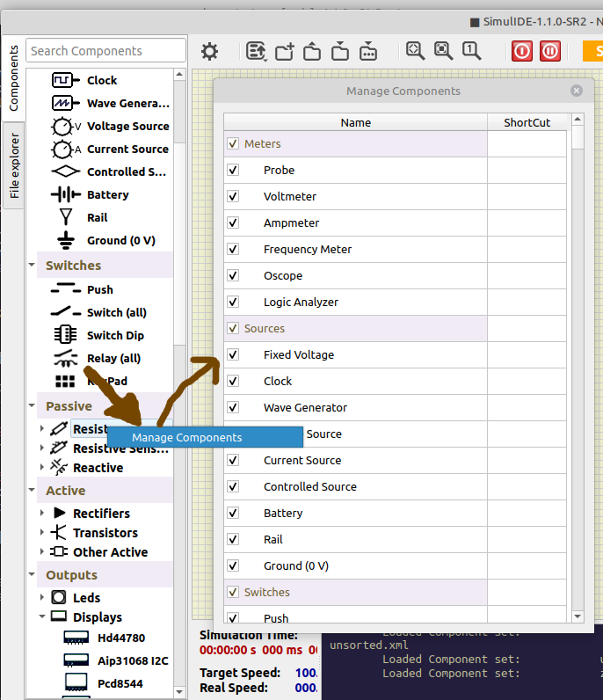This screenshot has width=603, height=700.
Task: Open the settings gear in toolbar
Action: 209,51
